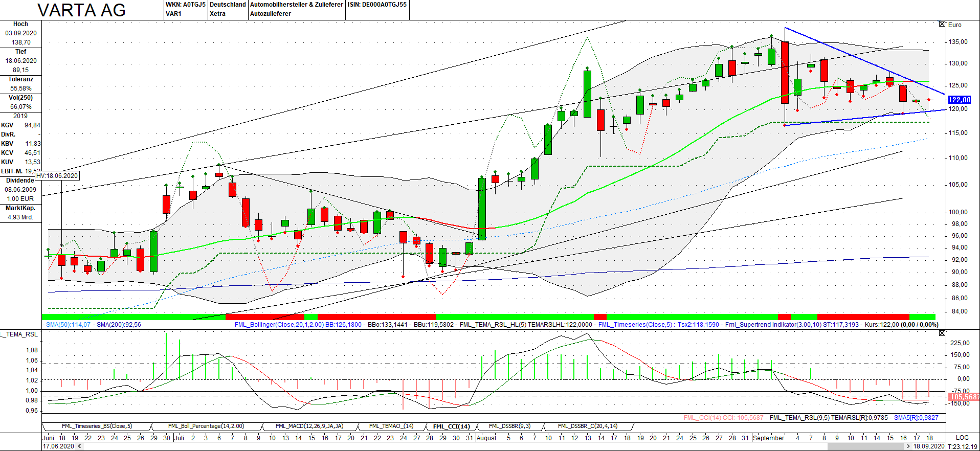
Task: Click the timeline scroll right arrow
Action: click(x=908, y=446)
